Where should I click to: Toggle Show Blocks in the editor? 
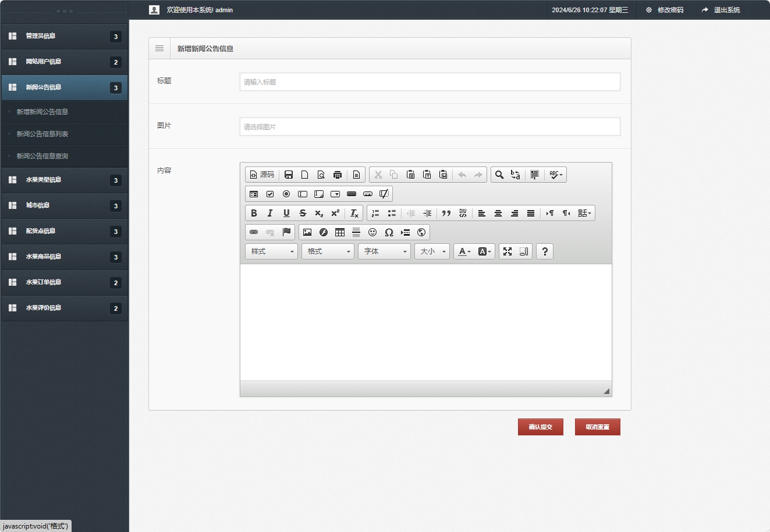click(x=524, y=251)
